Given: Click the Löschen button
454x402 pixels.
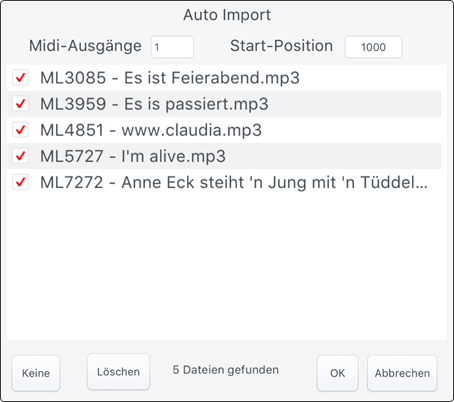Looking at the screenshot, I should click(118, 372).
